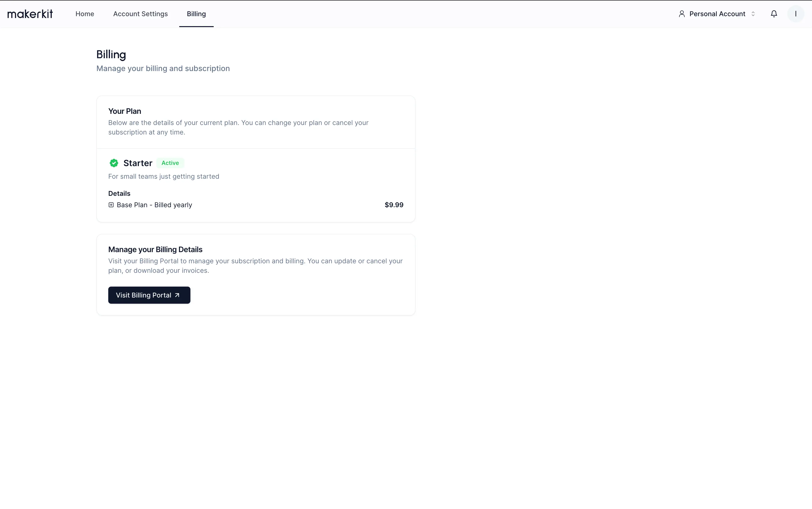This screenshot has height=509, width=812.
Task: Click the plus-square icon beside Base Plan
Action: pyautogui.click(x=111, y=205)
